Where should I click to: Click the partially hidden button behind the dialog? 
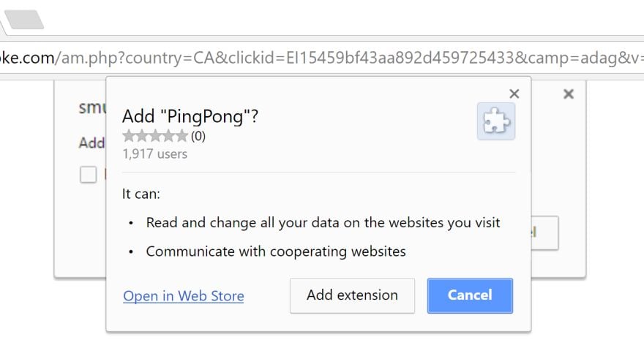[545, 232]
